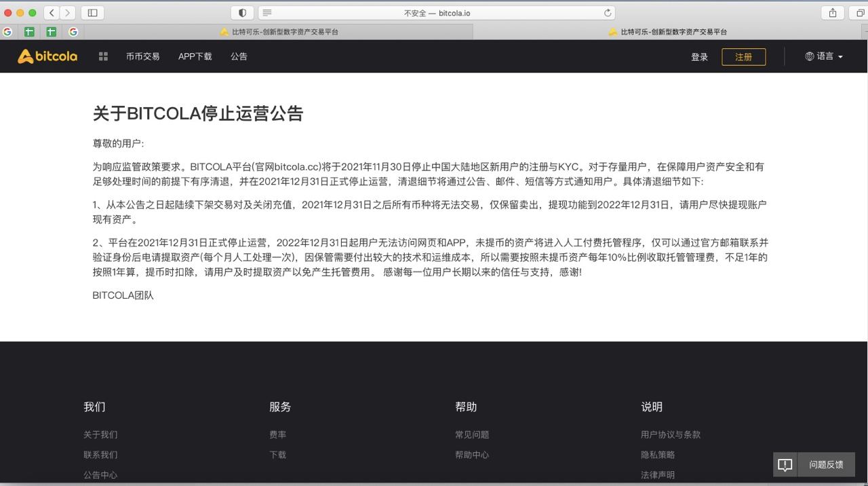Click the 注册 register button
This screenshot has height=486, width=868.
pyautogui.click(x=744, y=57)
